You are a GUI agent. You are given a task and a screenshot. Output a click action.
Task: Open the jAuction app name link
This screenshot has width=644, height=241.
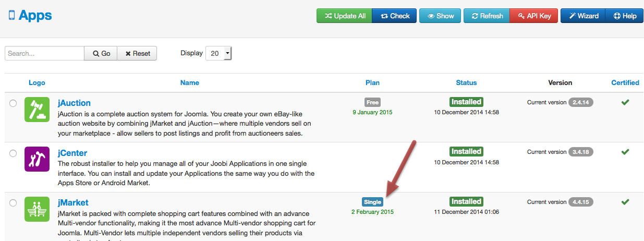[74, 103]
